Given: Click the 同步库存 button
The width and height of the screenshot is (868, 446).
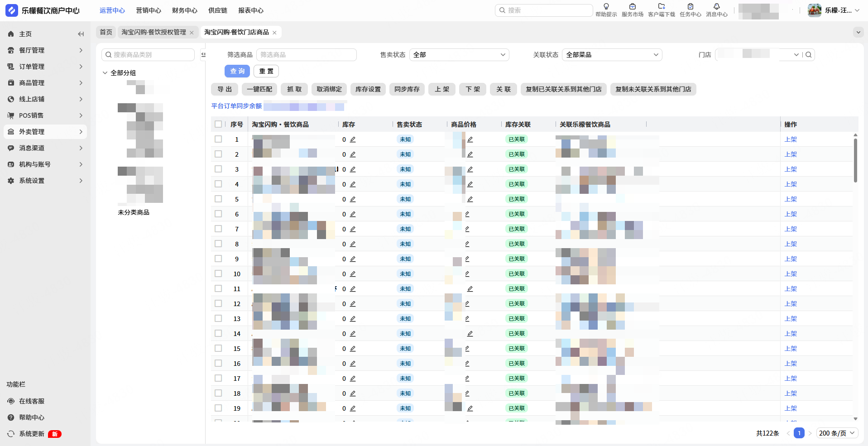Looking at the screenshot, I should pos(407,89).
